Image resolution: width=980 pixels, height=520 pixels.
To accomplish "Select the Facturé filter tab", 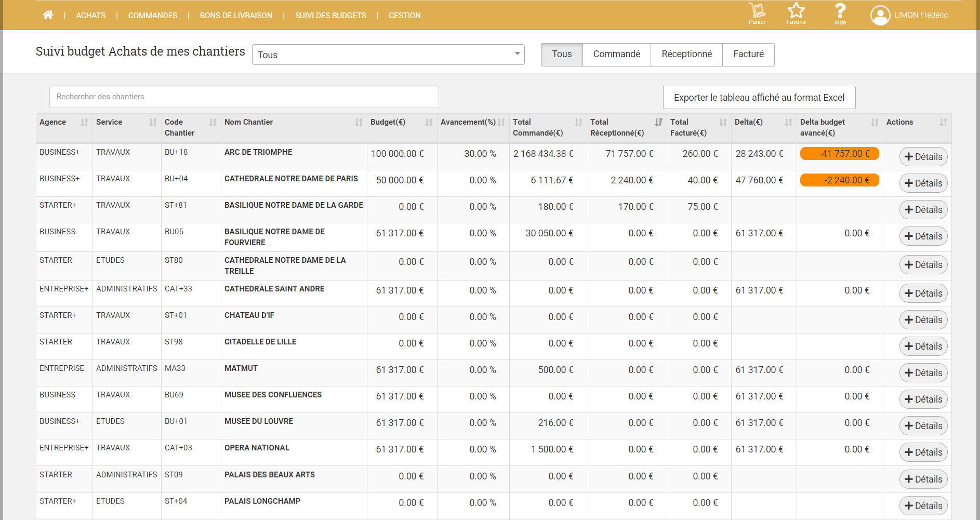I will [x=748, y=55].
